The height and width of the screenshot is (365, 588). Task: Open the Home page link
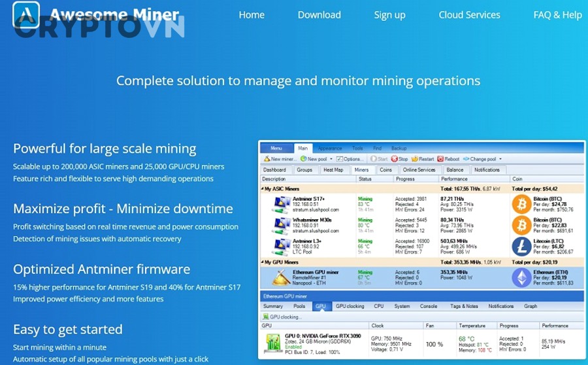[x=252, y=15]
